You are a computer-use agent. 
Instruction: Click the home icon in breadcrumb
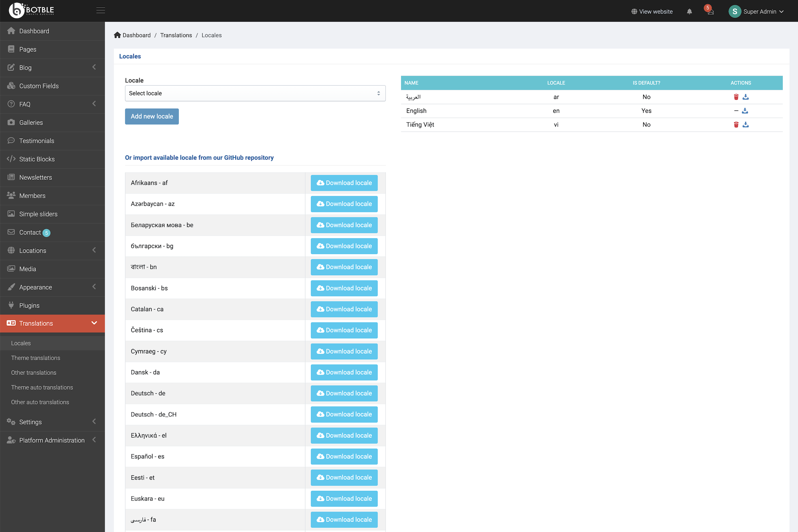pyautogui.click(x=117, y=35)
